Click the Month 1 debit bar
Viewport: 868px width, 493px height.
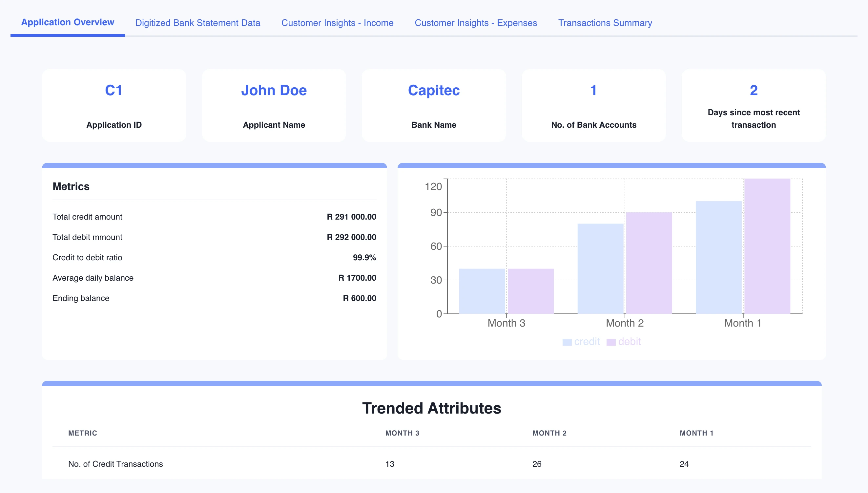(767, 246)
